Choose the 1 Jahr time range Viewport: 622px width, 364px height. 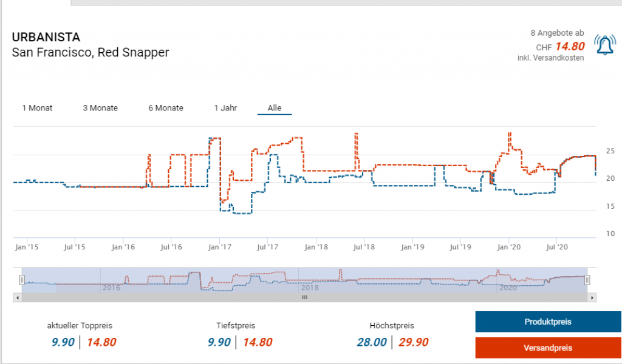pos(225,108)
